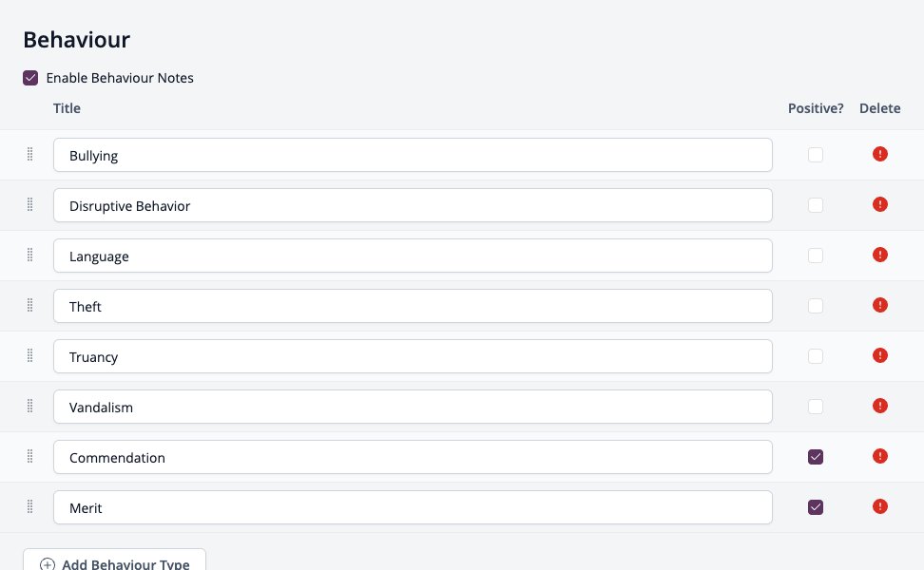Viewport: 924px width, 570px height.
Task: Delete the Truancy entry
Action: [x=880, y=355]
